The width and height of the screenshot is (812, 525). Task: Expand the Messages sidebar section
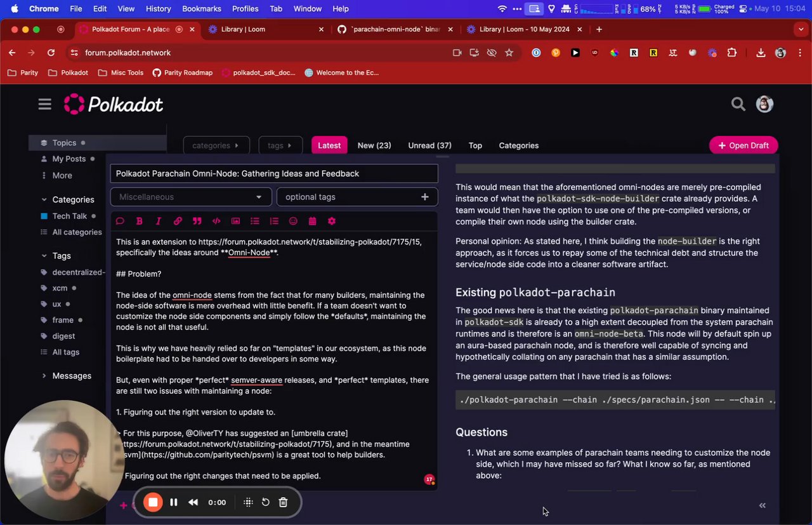[x=66, y=376]
